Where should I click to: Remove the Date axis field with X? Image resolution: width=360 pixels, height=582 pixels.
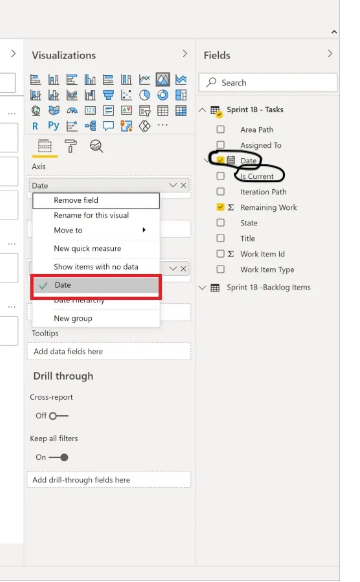tap(183, 185)
